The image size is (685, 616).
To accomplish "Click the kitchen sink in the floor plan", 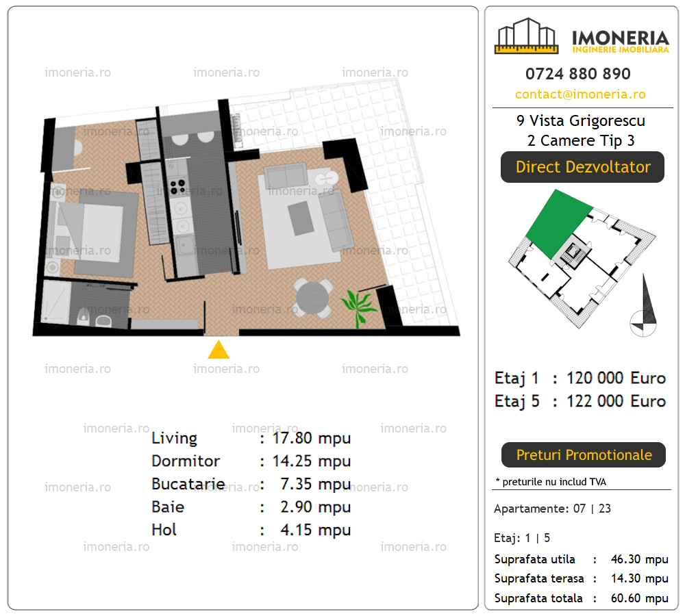I will 186,245.
